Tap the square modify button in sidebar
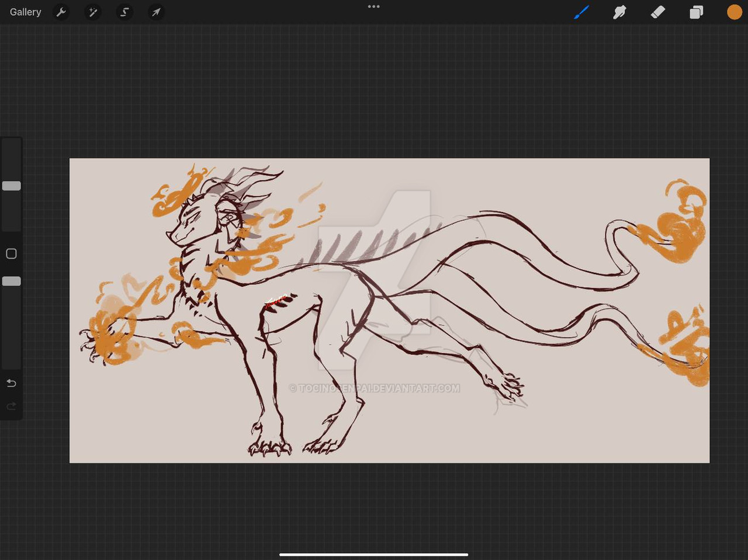The height and width of the screenshot is (560, 748). tap(11, 253)
